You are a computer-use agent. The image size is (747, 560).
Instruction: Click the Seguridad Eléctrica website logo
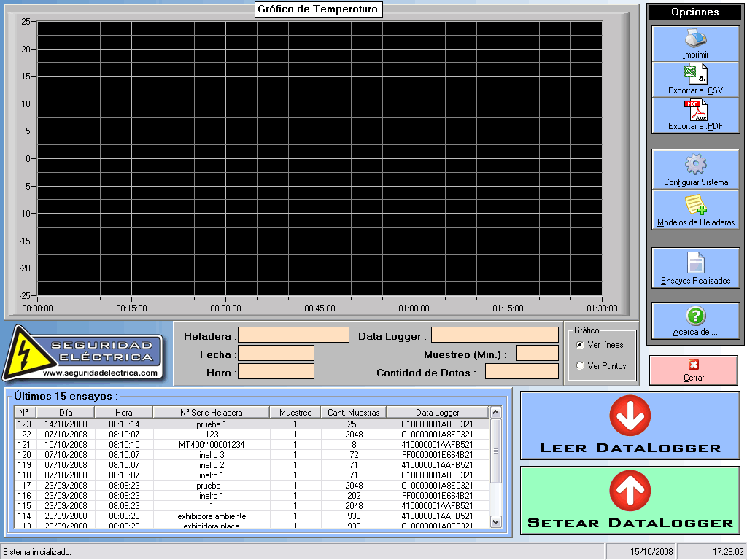pos(82,353)
